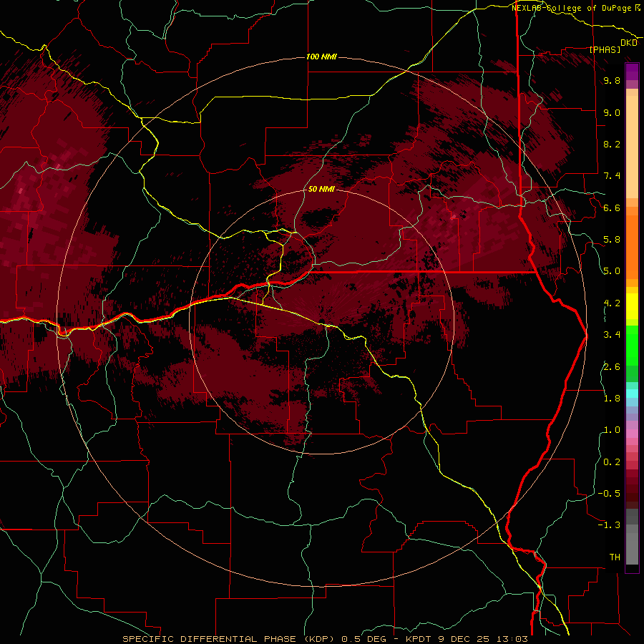644x644 pixels.
Task: Click the 4.2 value on the color scale
Action: coord(612,303)
